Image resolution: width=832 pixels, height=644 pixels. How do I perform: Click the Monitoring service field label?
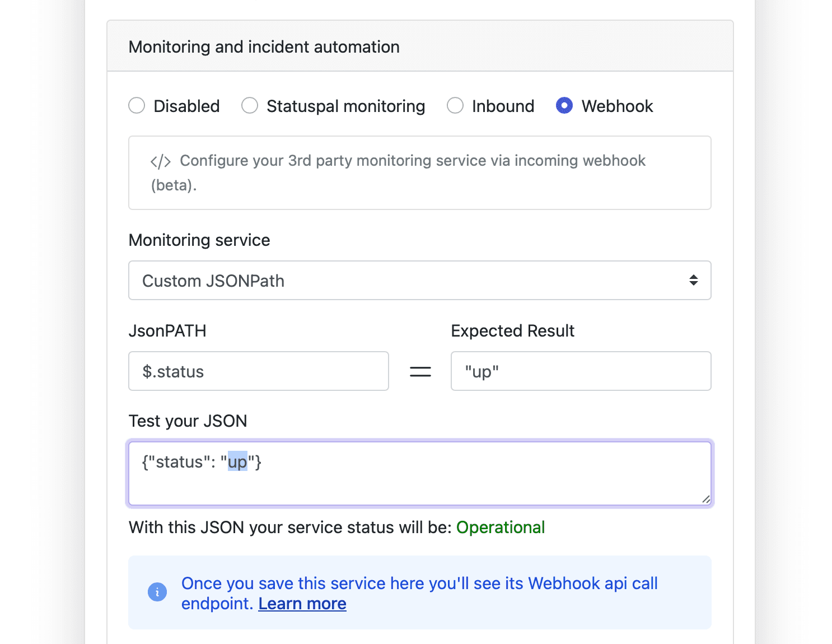coord(199,240)
